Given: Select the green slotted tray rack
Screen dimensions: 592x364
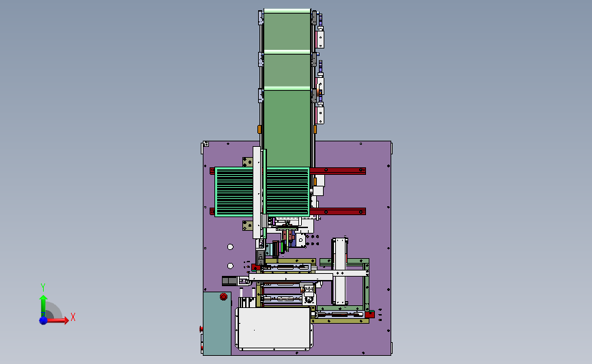Looking at the screenshot, I should pyautogui.click(x=262, y=192).
